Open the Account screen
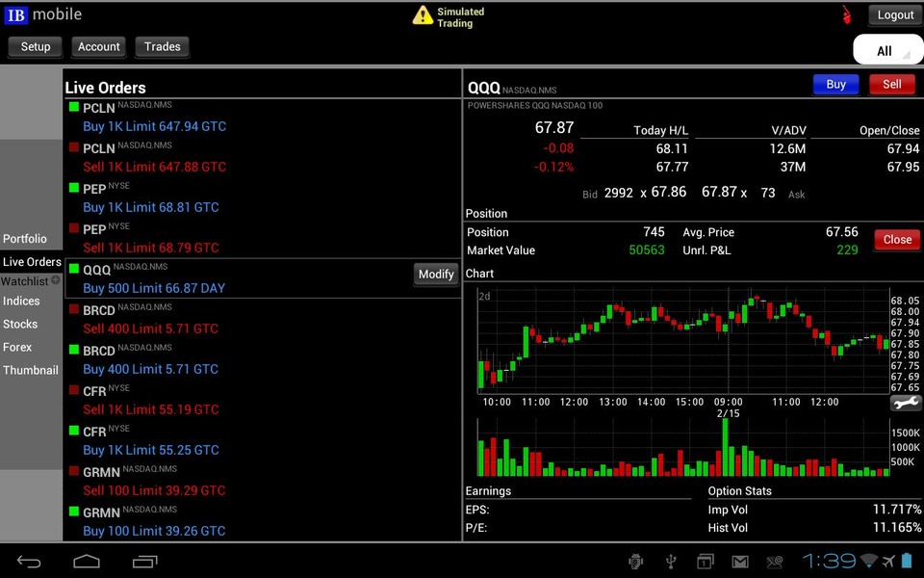Viewport: 924px width, 578px height. pyautogui.click(x=99, y=46)
